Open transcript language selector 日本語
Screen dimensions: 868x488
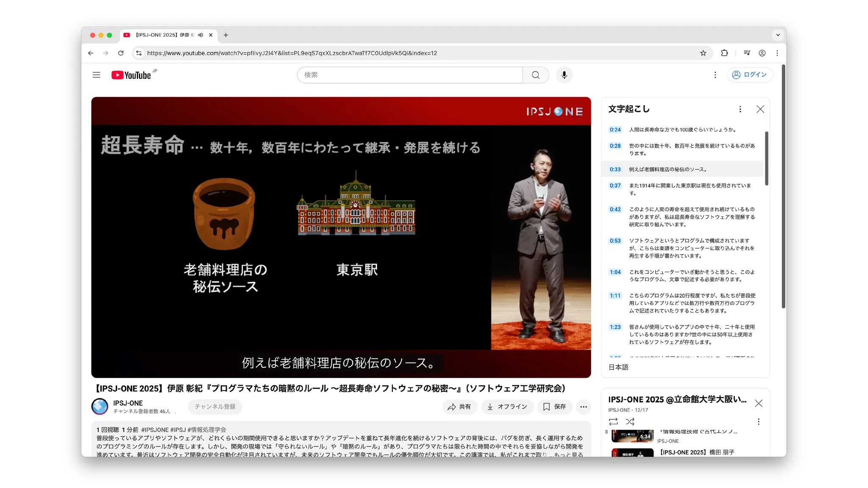618,367
